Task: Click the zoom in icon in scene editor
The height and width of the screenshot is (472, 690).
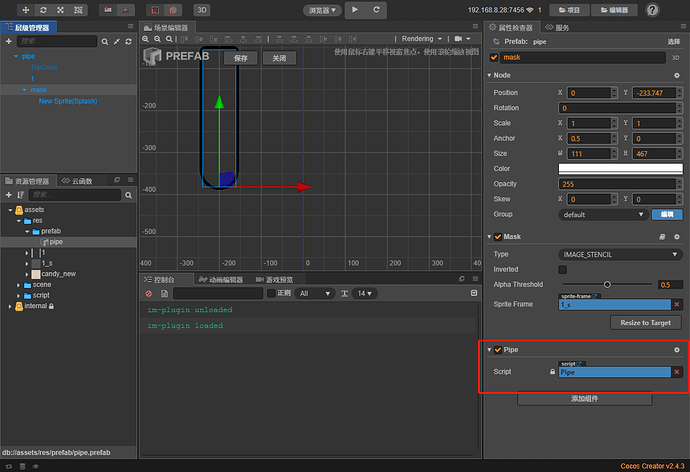Action: point(146,39)
